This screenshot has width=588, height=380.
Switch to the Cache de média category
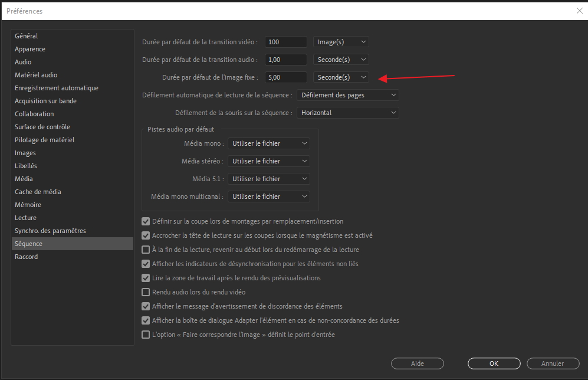coord(38,192)
